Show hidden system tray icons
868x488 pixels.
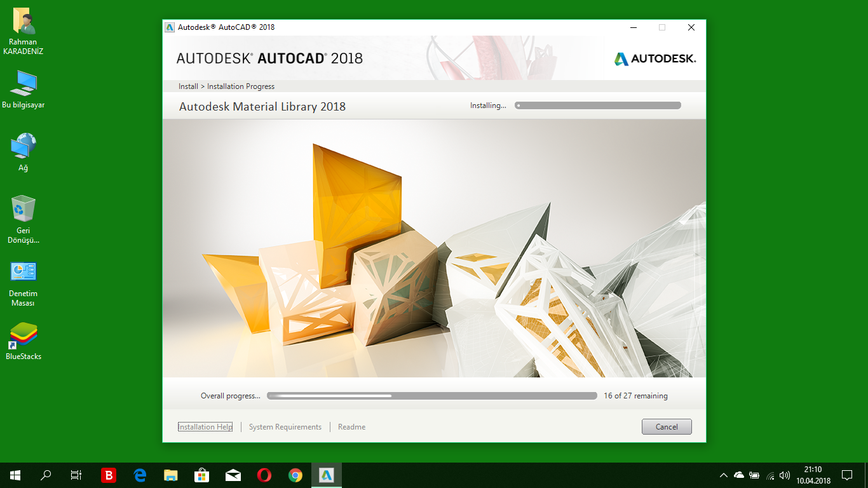tap(723, 475)
